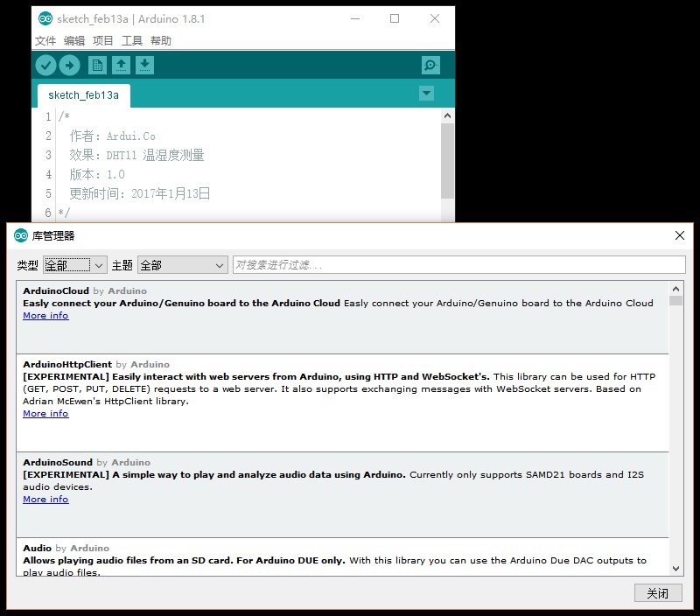Viewport: 700px width, 616px height.
Task: Select the ArduinoCloud library title
Action: click(56, 291)
